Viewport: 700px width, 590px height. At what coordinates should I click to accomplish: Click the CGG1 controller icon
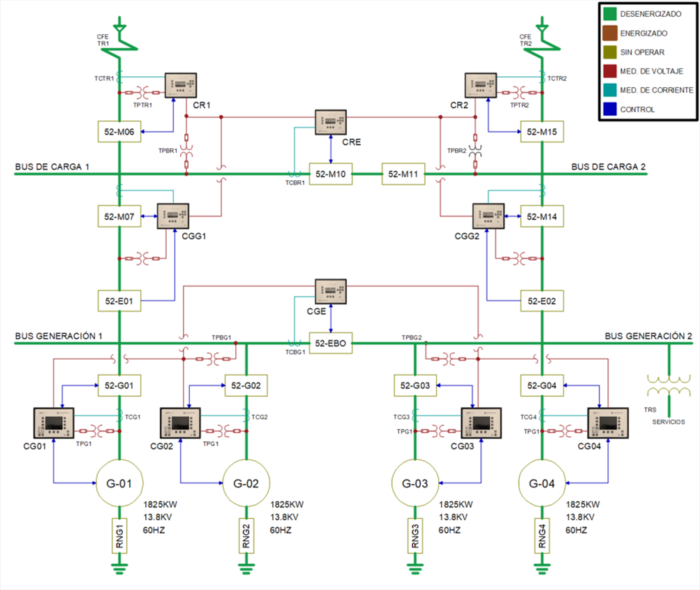coord(173,216)
